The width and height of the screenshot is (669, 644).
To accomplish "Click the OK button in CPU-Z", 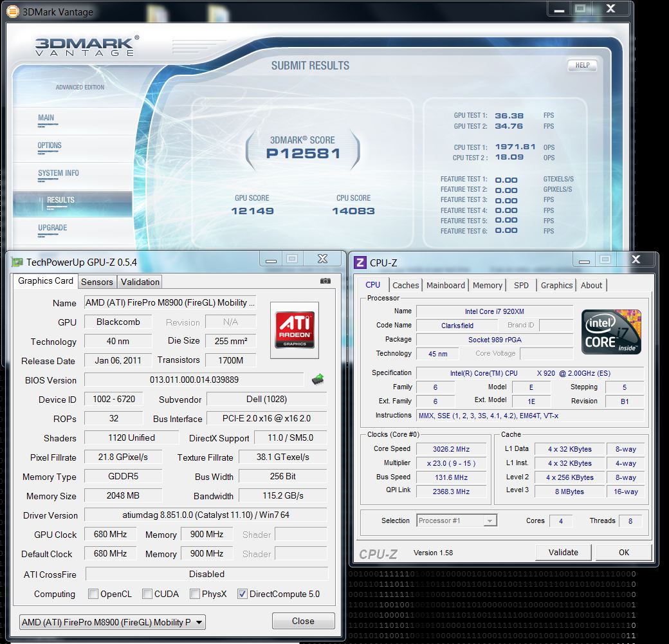I will (624, 552).
